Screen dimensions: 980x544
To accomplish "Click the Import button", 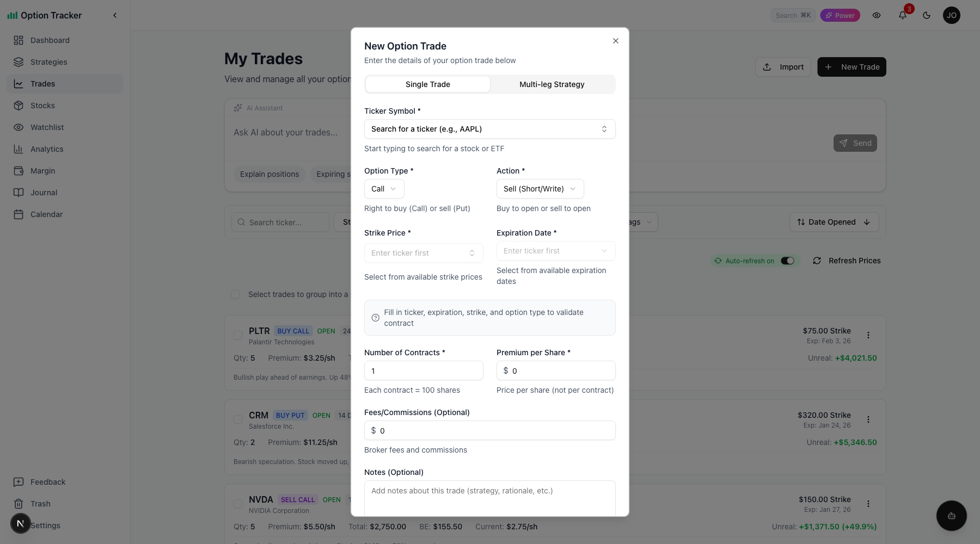I will (783, 67).
